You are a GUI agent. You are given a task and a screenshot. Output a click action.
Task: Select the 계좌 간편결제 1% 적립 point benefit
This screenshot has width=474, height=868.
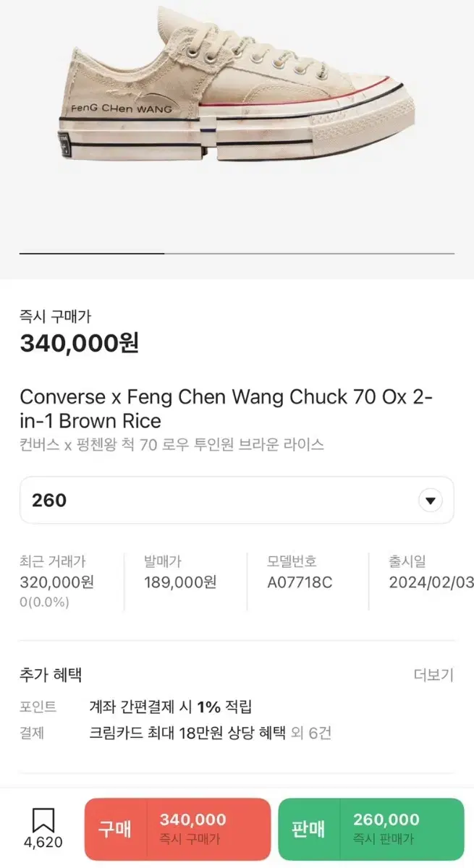coord(170,707)
